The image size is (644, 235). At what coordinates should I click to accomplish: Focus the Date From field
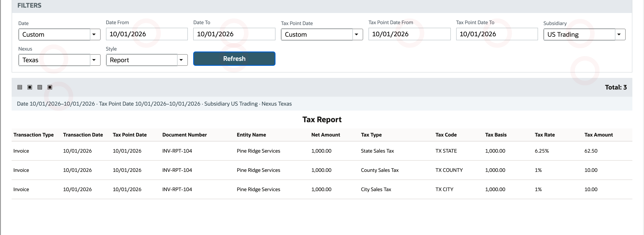click(147, 34)
